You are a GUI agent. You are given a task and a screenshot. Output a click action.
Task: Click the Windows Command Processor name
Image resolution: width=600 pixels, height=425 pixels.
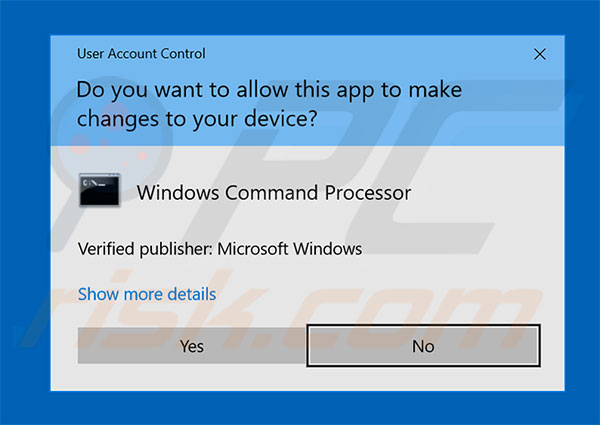274,192
